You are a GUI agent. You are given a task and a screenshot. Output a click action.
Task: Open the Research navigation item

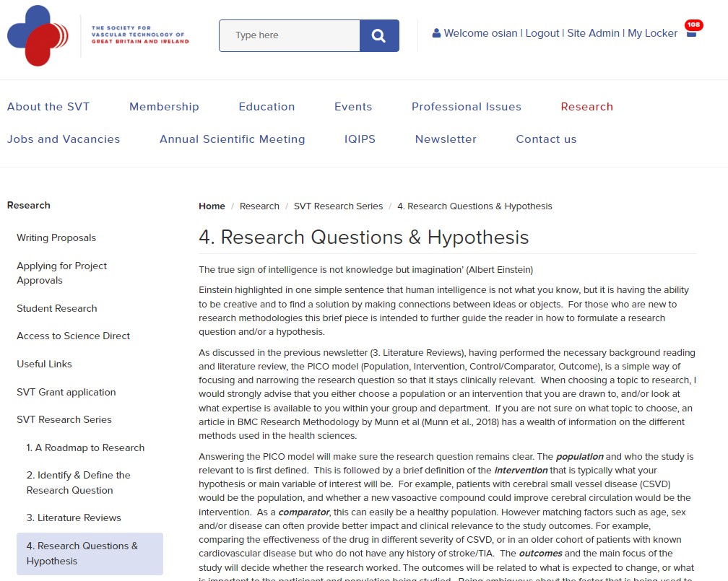[x=586, y=107]
